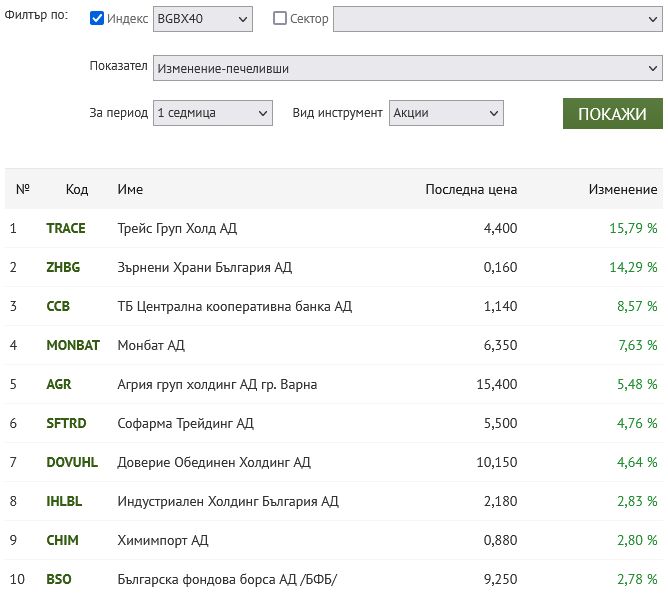Click the 2,80 % change value
This screenshot has height=593, width=668.
tap(637, 540)
